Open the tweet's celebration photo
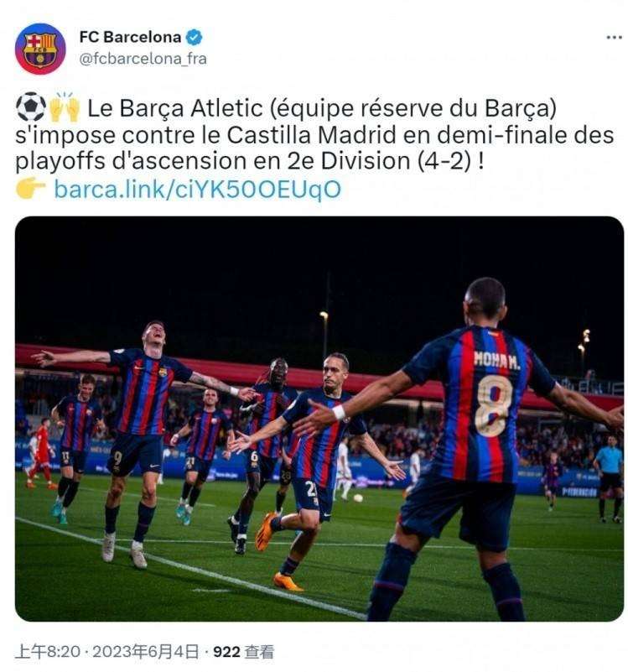 pos(319,419)
